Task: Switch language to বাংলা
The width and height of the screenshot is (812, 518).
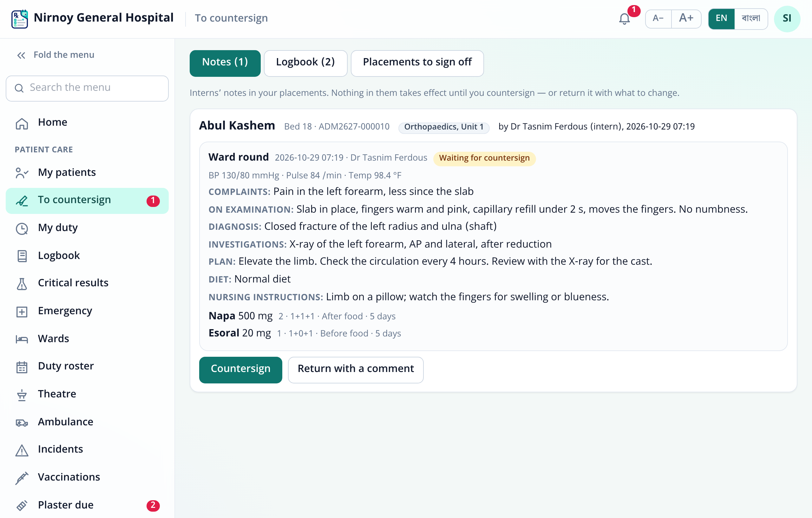Action: coord(751,18)
